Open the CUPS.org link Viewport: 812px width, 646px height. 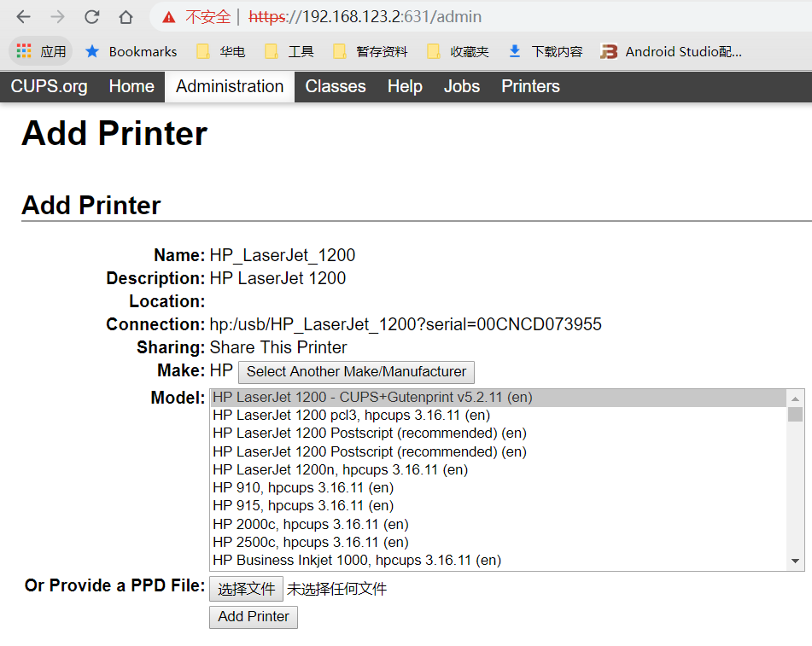[x=50, y=86]
